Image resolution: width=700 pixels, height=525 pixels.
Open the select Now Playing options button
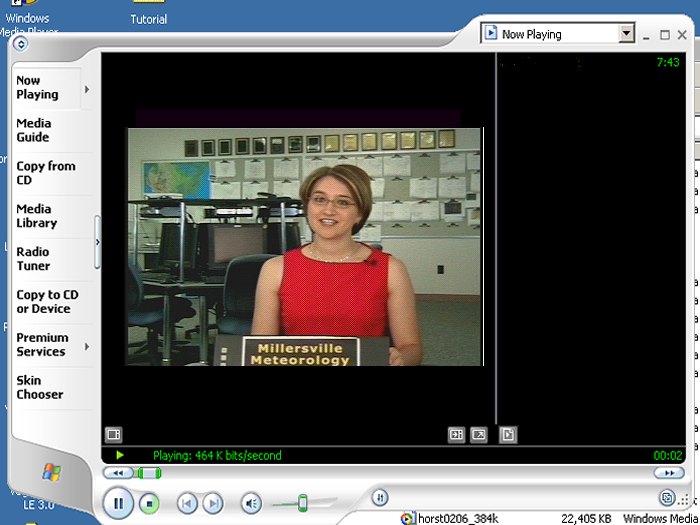pos(113,434)
